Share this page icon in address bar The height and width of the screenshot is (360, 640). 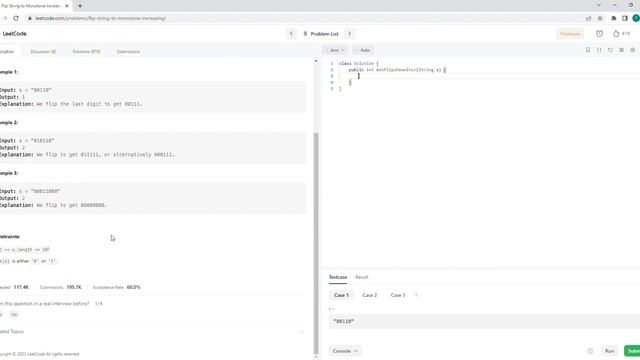(589, 18)
